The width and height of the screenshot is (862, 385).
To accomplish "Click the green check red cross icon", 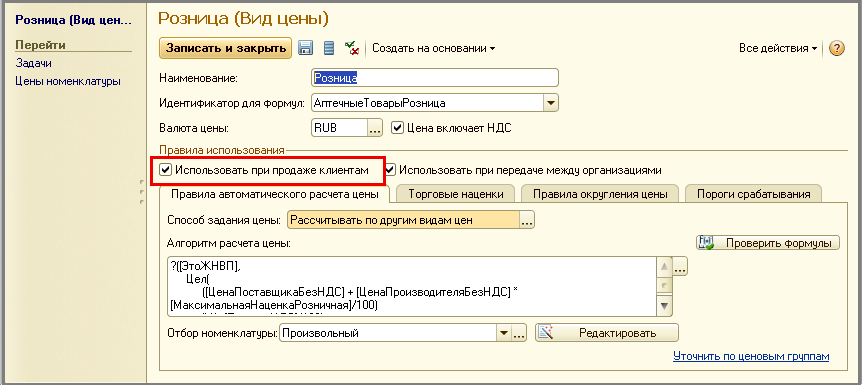I will coord(352,48).
